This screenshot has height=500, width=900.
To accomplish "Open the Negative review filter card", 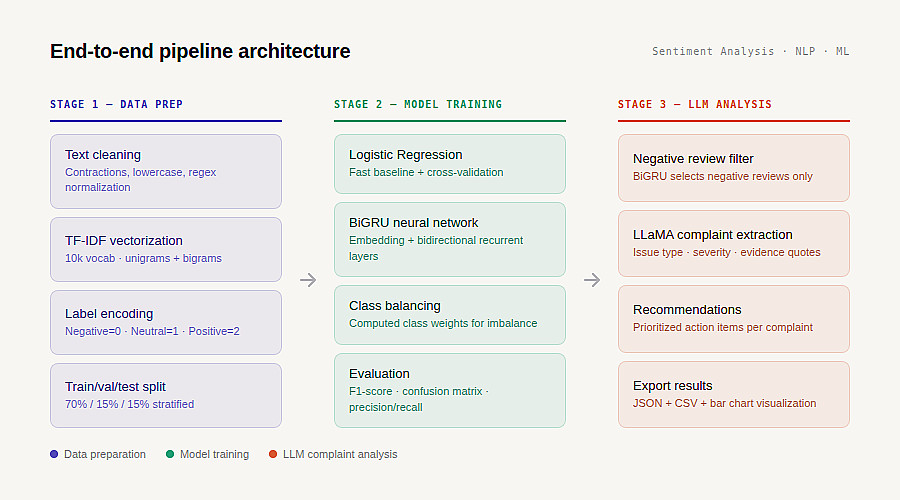I will (734, 167).
